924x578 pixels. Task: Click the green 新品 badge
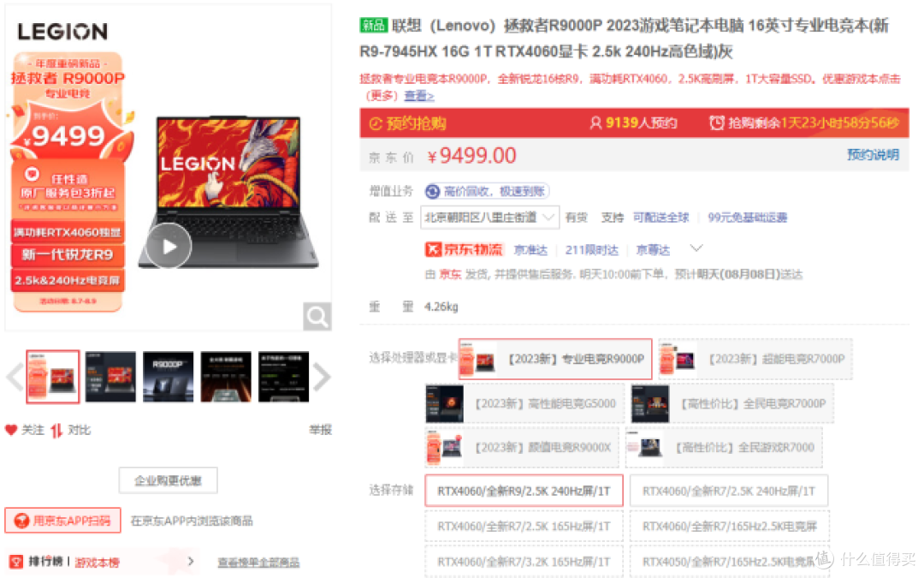coord(373,25)
